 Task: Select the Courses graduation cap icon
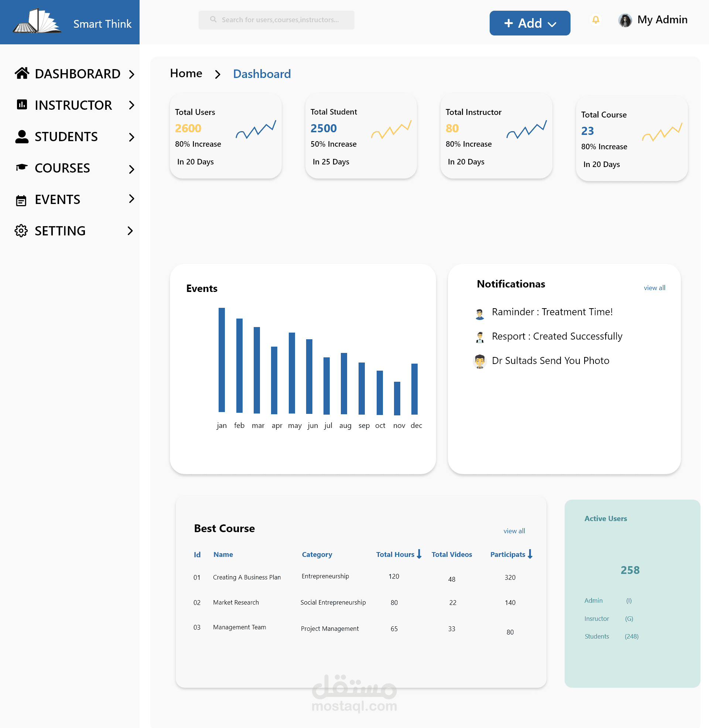click(x=21, y=168)
